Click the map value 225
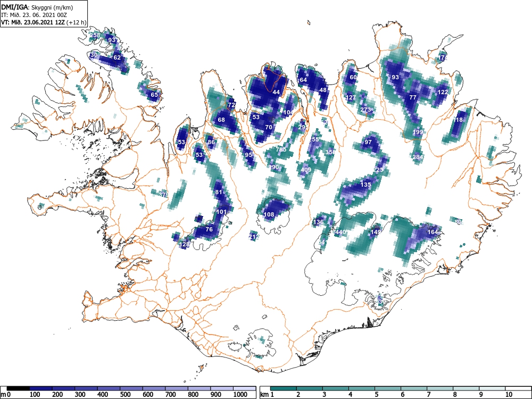This screenshot has height=399, width=532. coord(378,170)
